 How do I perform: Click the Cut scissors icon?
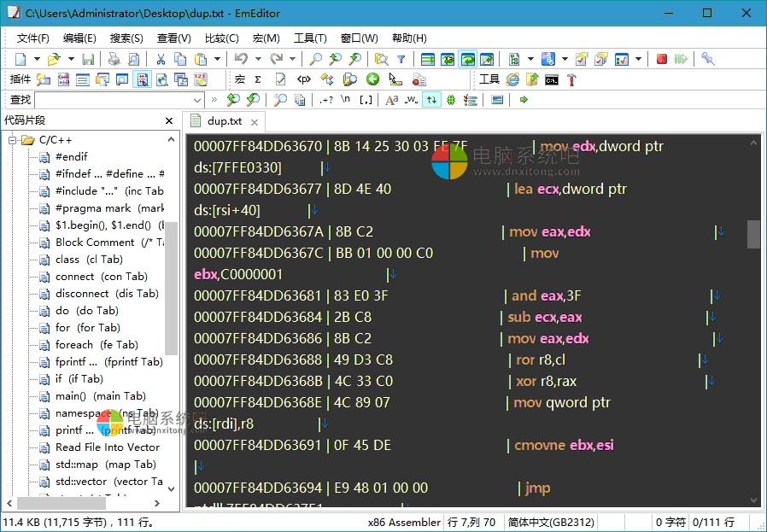click(161, 59)
